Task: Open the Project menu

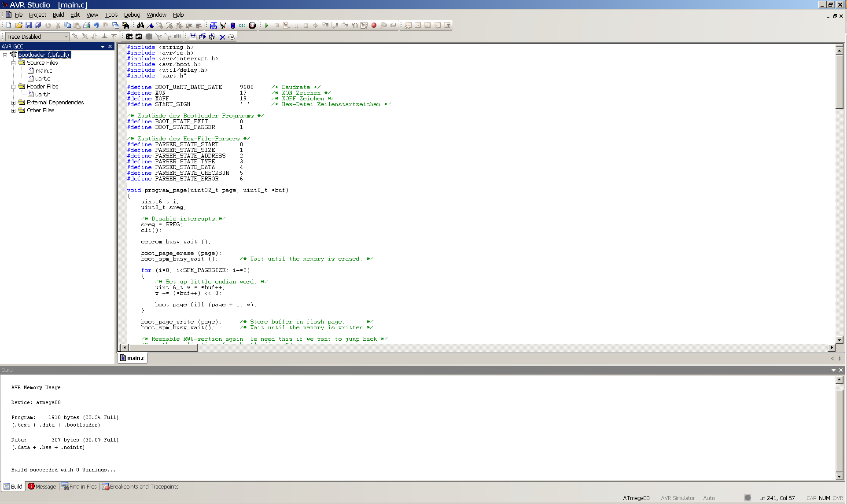Action: [x=37, y=15]
